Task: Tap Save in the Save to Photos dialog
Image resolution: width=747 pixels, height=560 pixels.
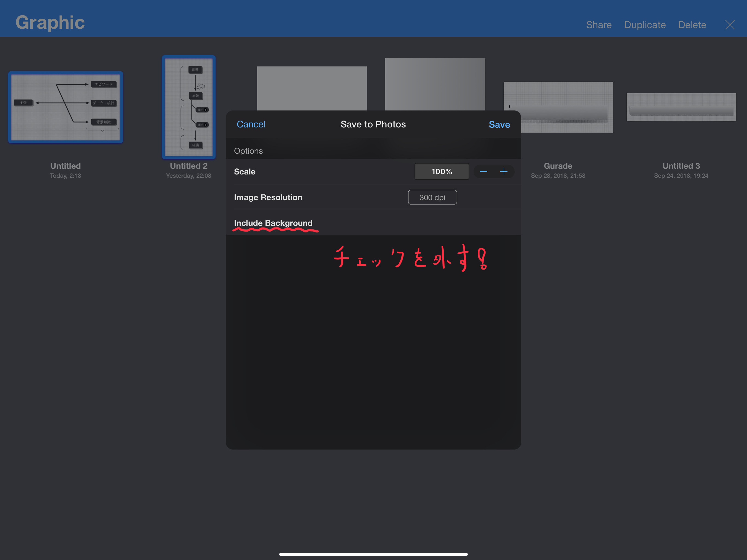Action: coord(499,124)
